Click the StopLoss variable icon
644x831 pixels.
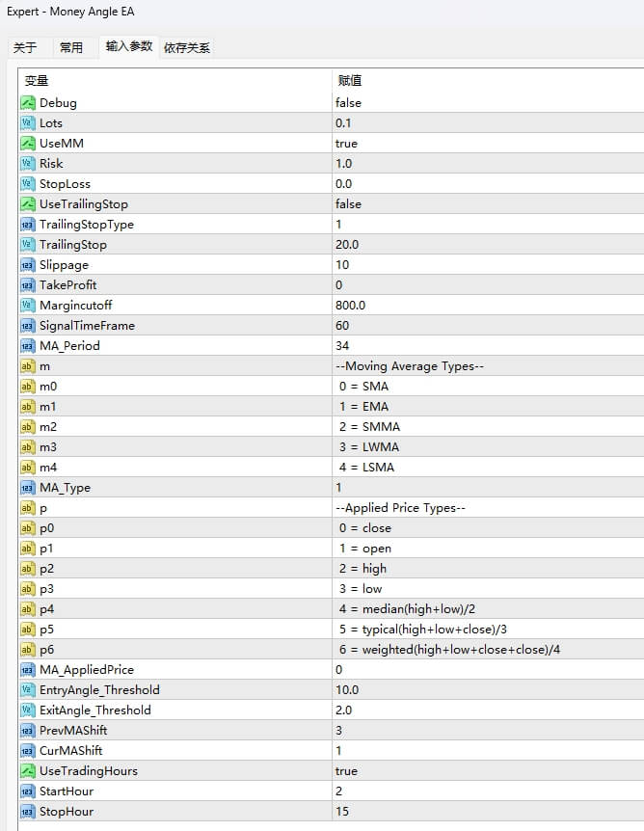click(x=28, y=183)
